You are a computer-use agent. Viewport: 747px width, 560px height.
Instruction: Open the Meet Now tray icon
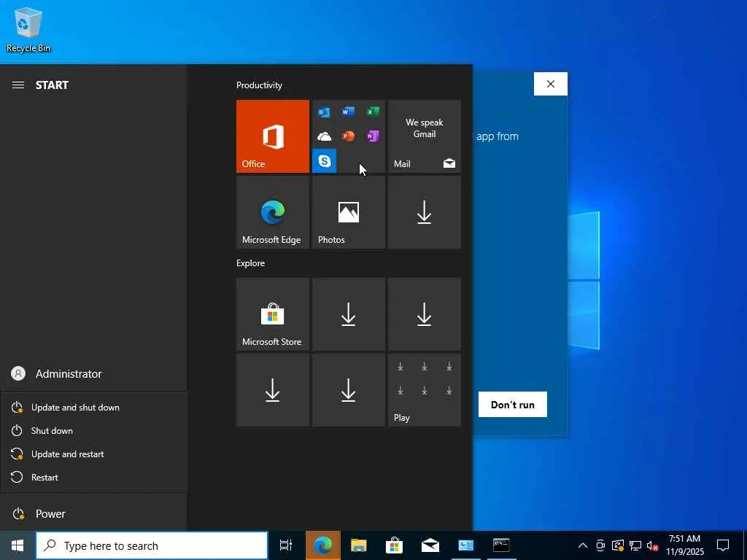(600, 545)
